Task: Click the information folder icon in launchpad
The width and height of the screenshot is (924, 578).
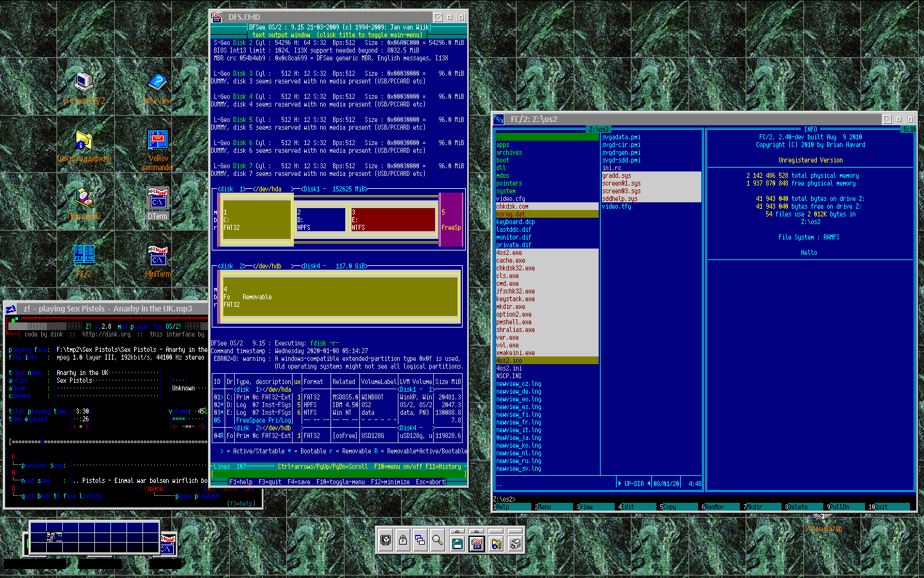Action: (x=496, y=543)
